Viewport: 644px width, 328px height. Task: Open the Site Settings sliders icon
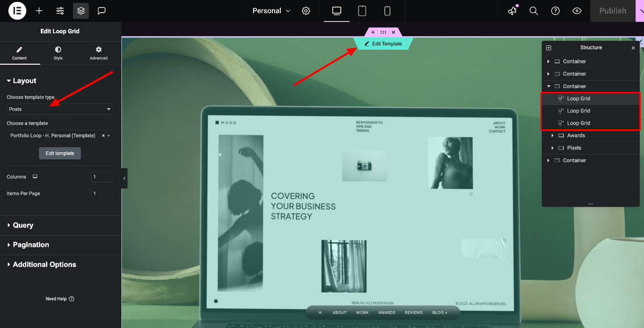coord(60,11)
